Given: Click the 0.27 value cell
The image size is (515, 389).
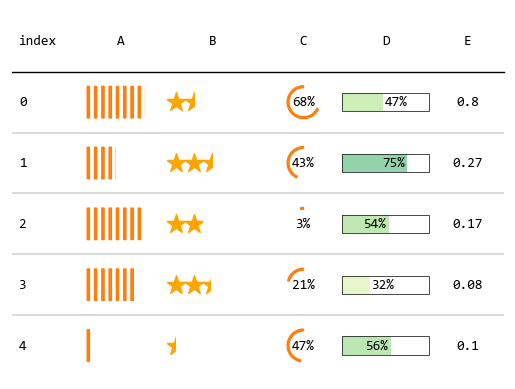Looking at the screenshot, I should [x=467, y=163].
